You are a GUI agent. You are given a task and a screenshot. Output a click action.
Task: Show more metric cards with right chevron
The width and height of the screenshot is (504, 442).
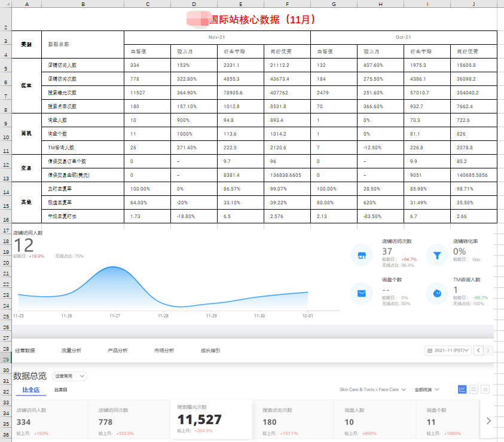coord(488,421)
